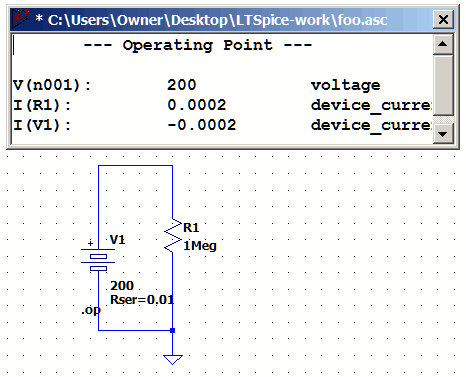The height and width of the screenshot is (377, 466).
Task: Select the V(n001) node label
Action: point(52,85)
